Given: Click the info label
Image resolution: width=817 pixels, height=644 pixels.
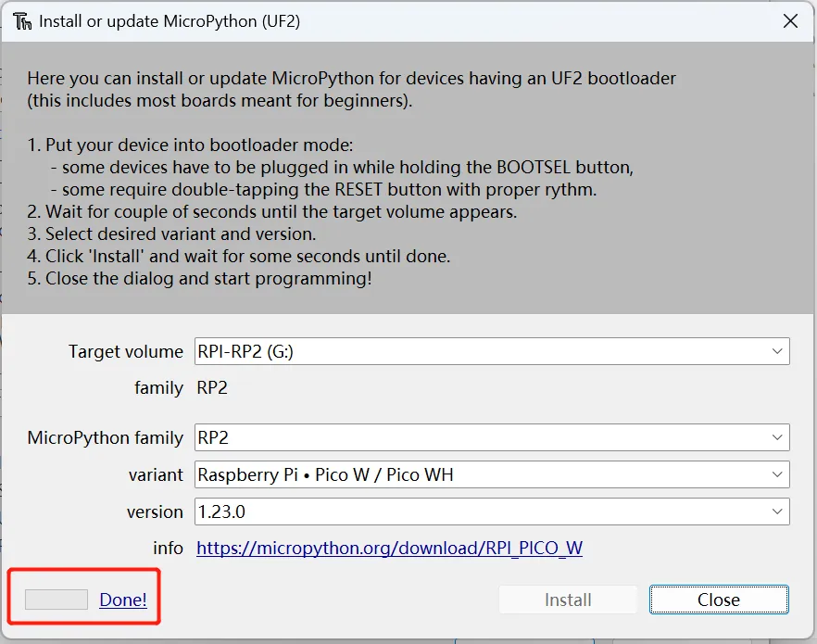Looking at the screenshot, I should point(168,549).
